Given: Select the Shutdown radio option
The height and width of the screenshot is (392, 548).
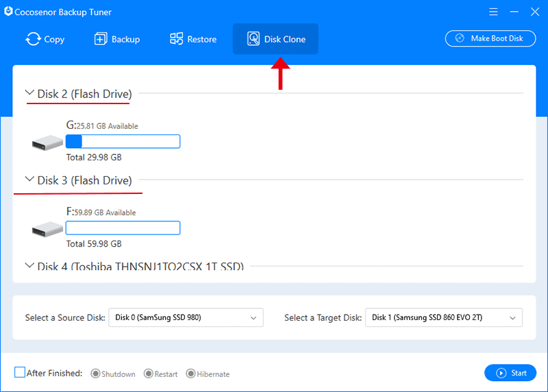Looking at the screenshot, I should pyautogui.click(x=95, y=373).
